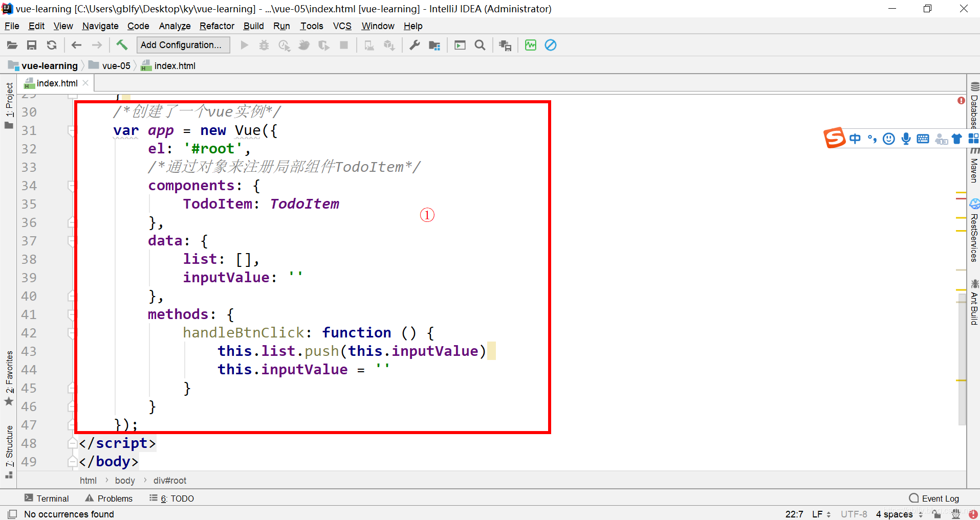Click the Run Anything terminal icon

click(x=460, y=46)
